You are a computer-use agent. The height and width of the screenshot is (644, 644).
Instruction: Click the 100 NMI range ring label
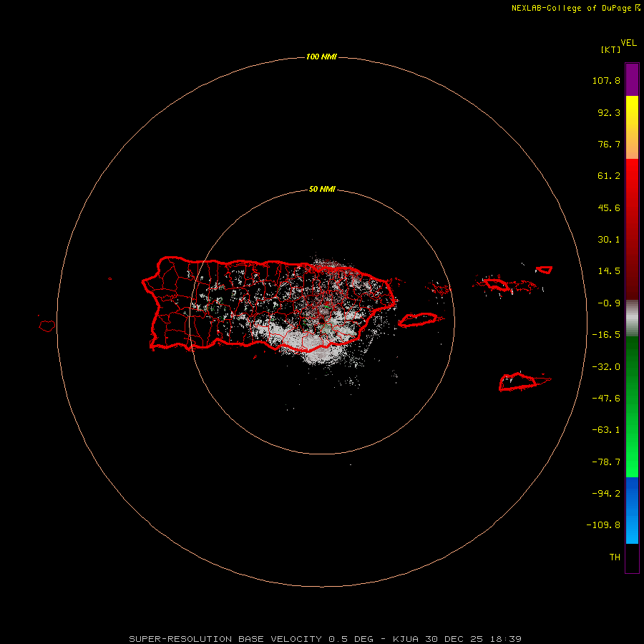321,57
